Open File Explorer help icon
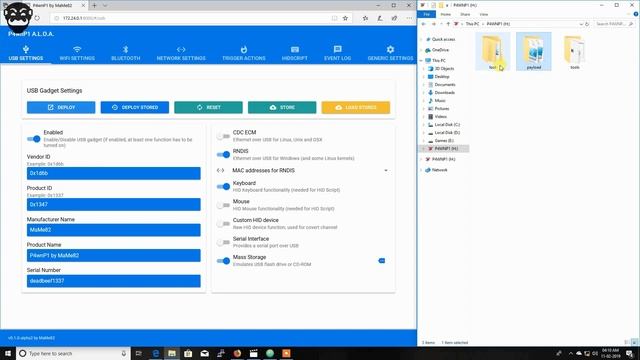 click(x=636, y=14)
